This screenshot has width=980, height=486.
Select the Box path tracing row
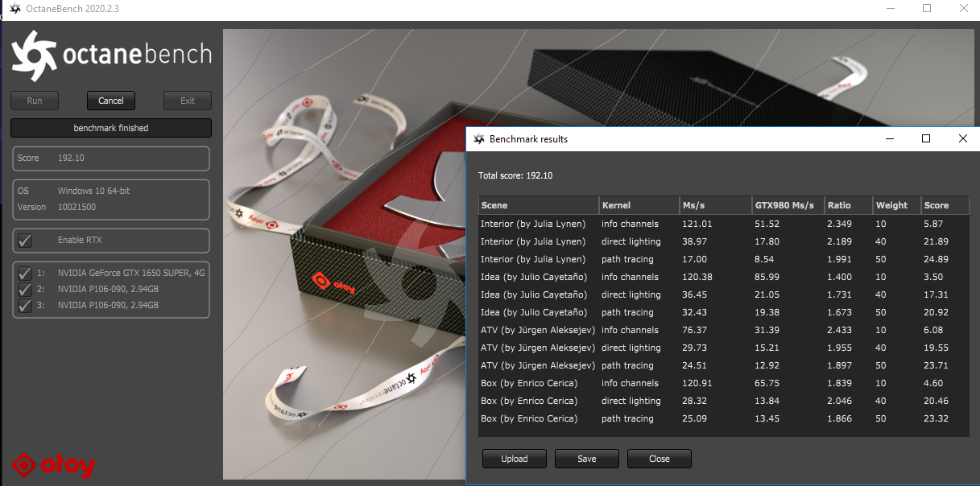pyautogui.click(x=723, y=418)
